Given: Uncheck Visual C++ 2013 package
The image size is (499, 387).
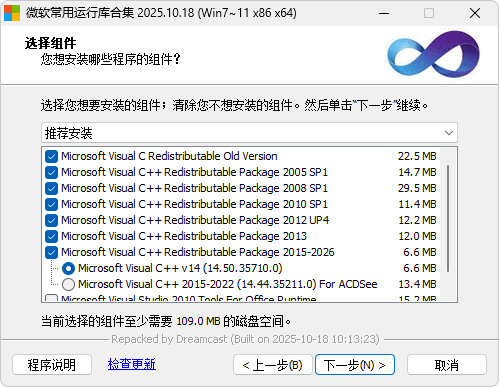Looking at the screenshot, I should point(51,236).
